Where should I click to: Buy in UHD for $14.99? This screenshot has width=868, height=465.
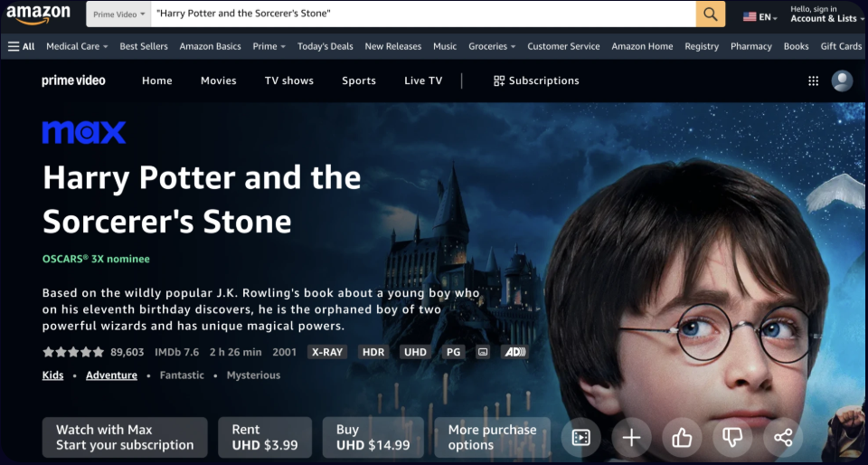coord(373,437)
